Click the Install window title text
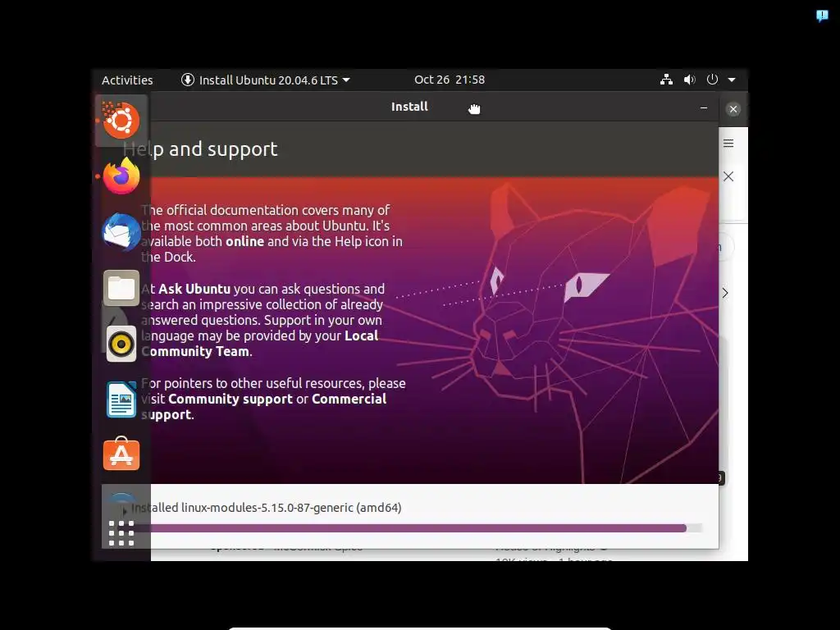 pos(409,107)
